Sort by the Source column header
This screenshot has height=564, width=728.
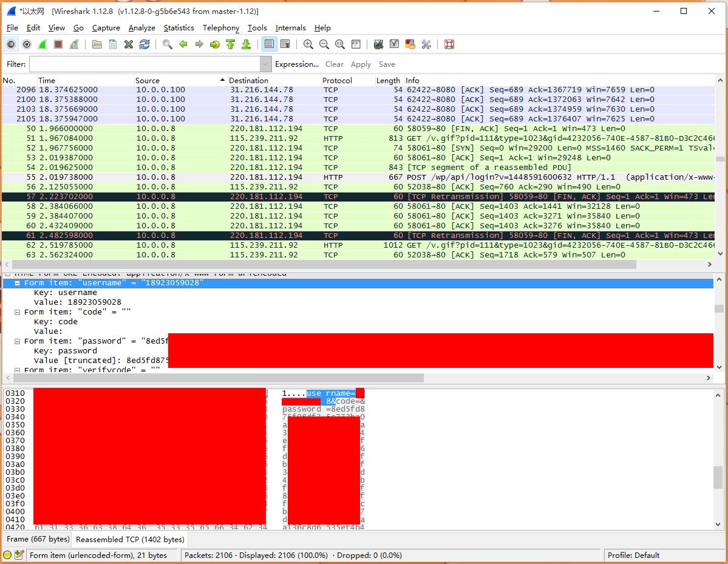pos(180,80)
